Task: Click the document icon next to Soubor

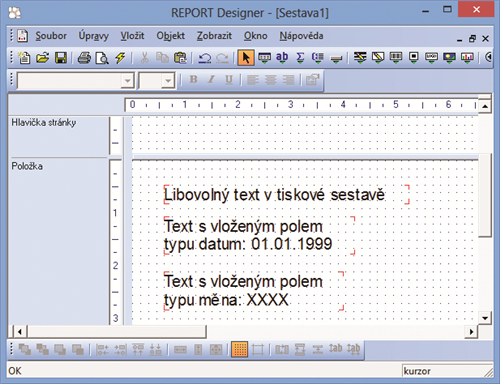Action: click(22, 36)
